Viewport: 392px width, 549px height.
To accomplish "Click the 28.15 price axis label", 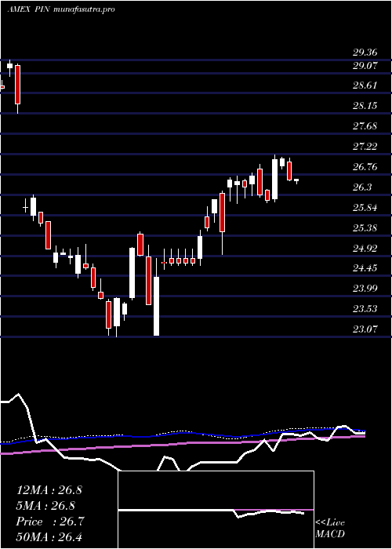I will click(x=365, y=106).
